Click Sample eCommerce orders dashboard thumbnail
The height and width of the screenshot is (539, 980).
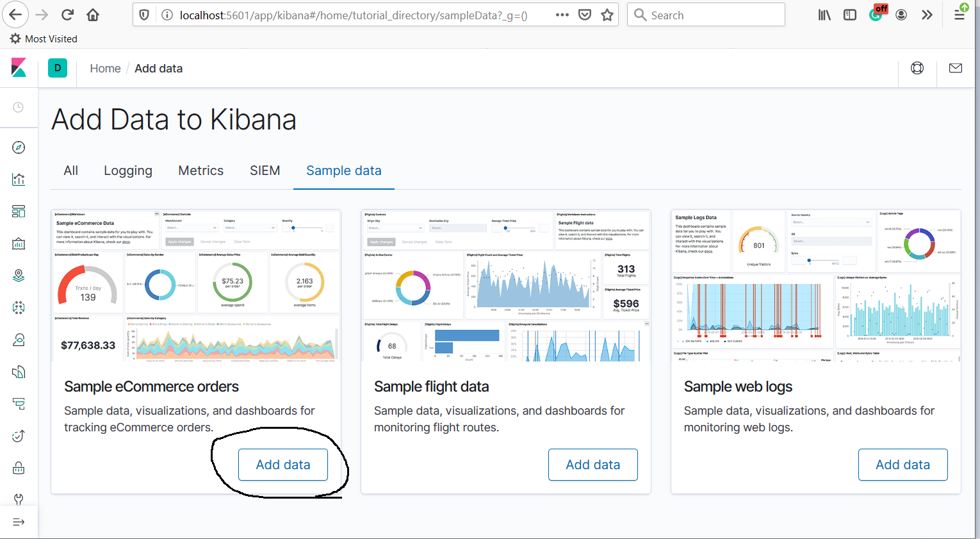(x=196, y=286)
